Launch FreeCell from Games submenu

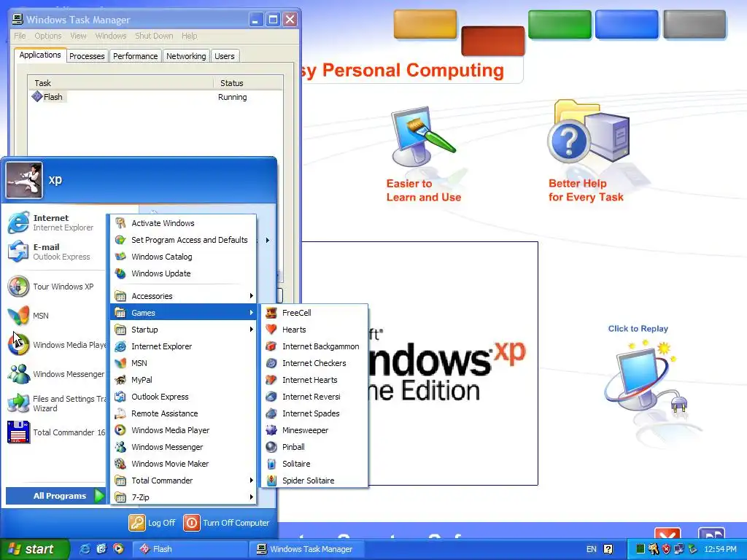tap(314, 313)
